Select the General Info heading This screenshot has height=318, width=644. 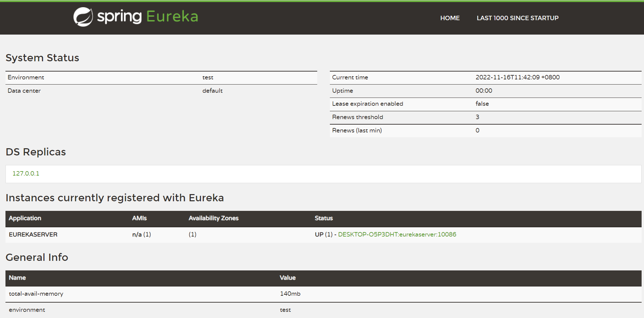tap(37, 257)
